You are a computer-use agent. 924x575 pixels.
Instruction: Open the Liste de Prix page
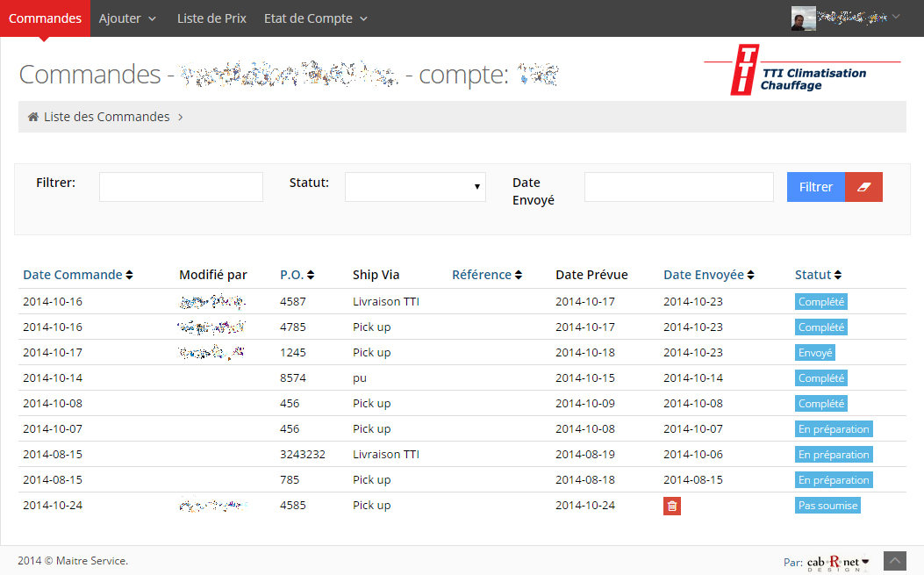pyautogui.click(x=211, y=18)
